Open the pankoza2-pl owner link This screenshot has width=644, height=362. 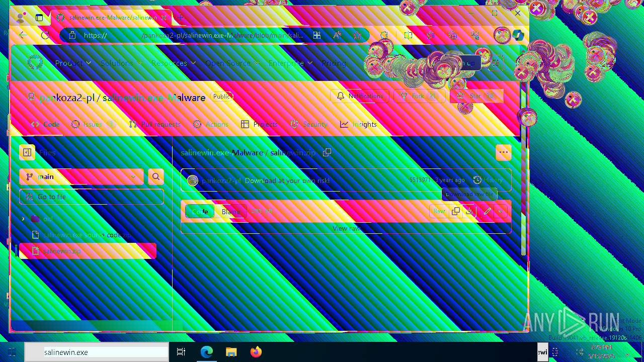pos(67,98)
